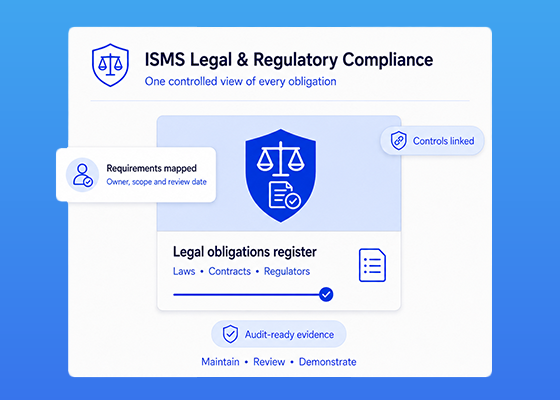
Task: Click the user avatar with checkmark icon
Action: click(82, 175)
